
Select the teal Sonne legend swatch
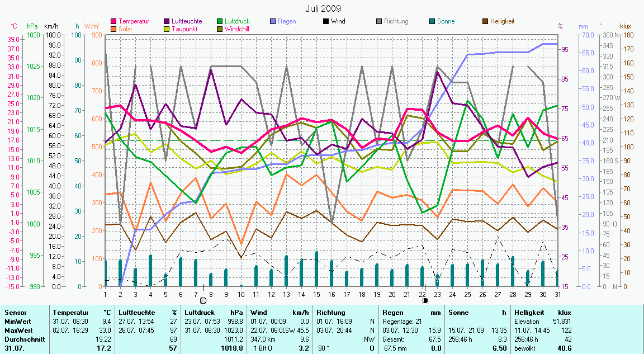(432, 21)
